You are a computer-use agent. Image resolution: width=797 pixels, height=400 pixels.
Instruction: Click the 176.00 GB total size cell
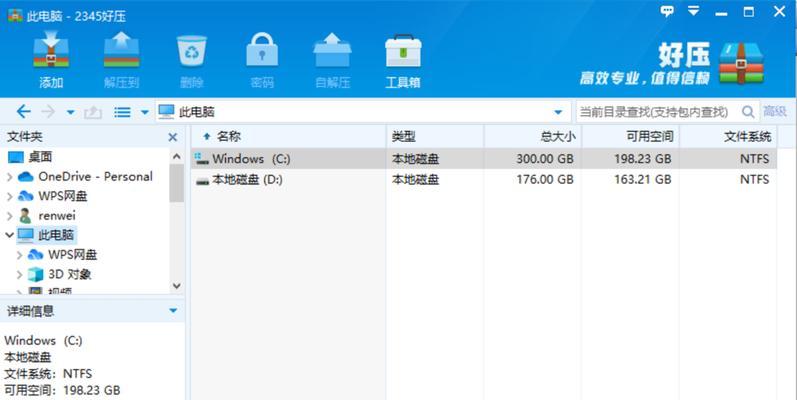(x=545, y=179)
